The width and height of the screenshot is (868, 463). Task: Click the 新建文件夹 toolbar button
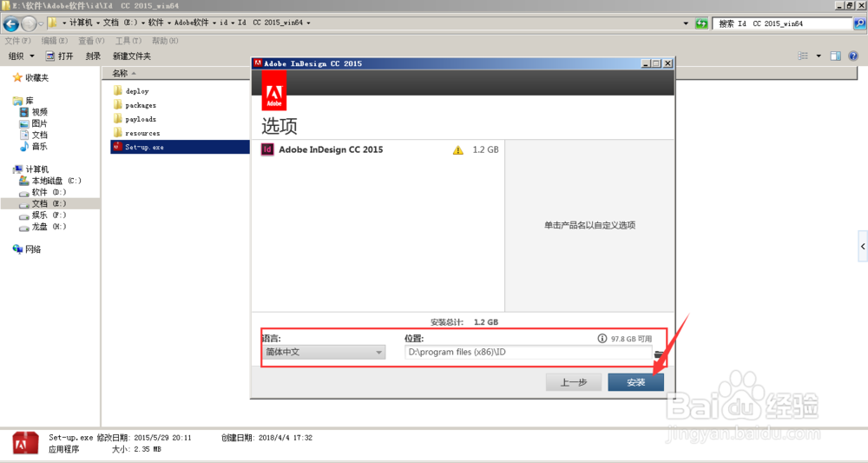pyautogui.click(x=132, y=56)
